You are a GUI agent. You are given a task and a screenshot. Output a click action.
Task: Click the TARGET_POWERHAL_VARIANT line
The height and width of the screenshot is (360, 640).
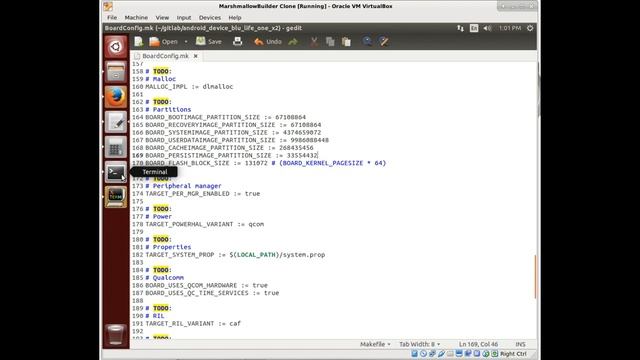coord(204,224)
